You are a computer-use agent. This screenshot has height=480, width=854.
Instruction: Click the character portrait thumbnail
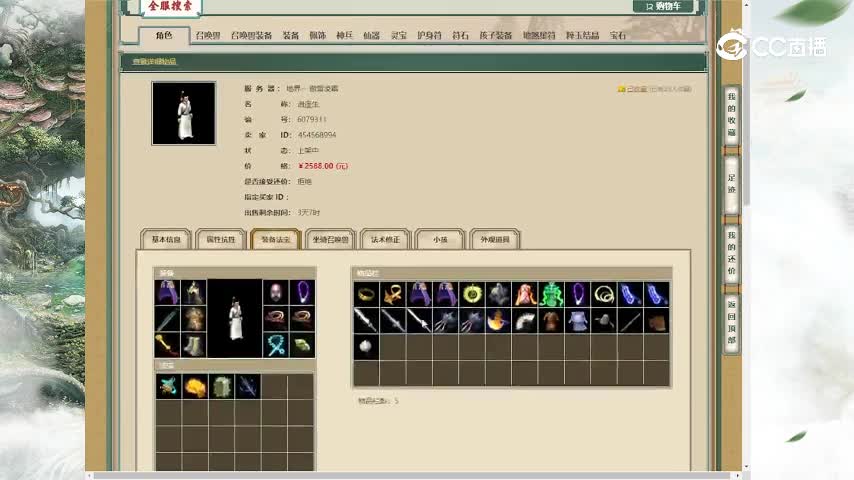(x=184, y=113)
